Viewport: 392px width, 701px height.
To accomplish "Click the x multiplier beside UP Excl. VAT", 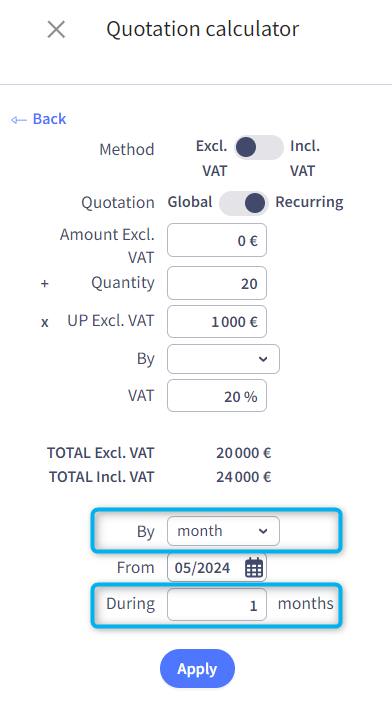I will (x=45, y=322).
